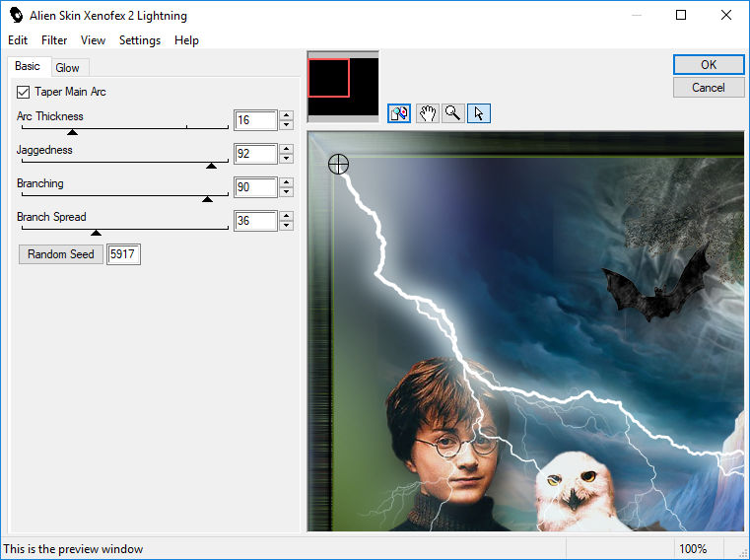Open the Settings menu
The width and height of the screenshot is (750, 560).
click(x=140, y=40)
